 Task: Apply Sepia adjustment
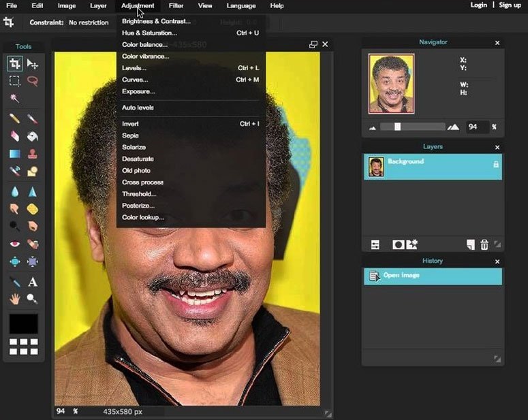191,135
